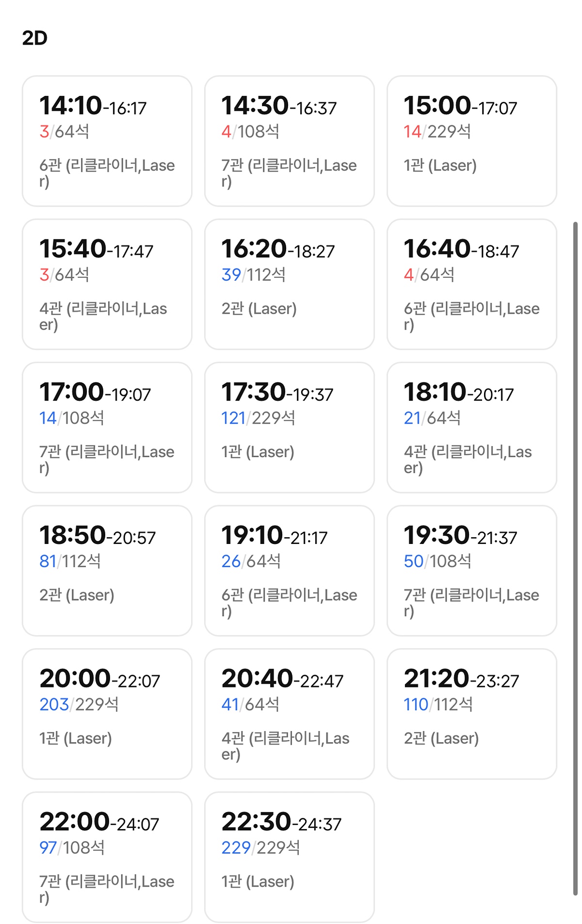
Task: Select the 20:40-22:47 showtime card
Action: pyautogui.click(x=289, y=714)
